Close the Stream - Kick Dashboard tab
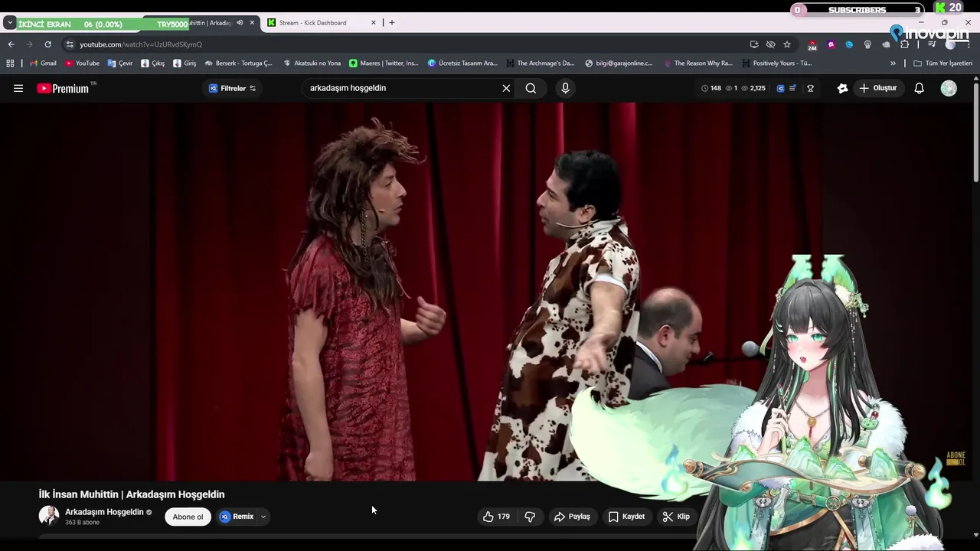The image size is (980, 551). [374, 23]
